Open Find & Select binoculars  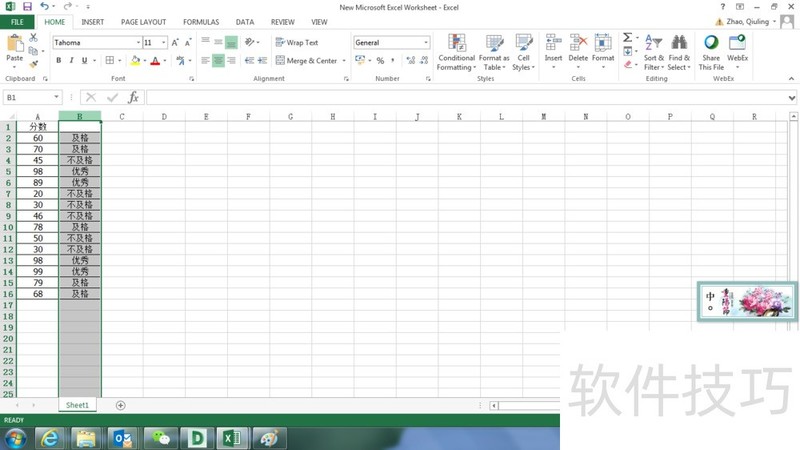pyautogui.click(x=679, y=52)
